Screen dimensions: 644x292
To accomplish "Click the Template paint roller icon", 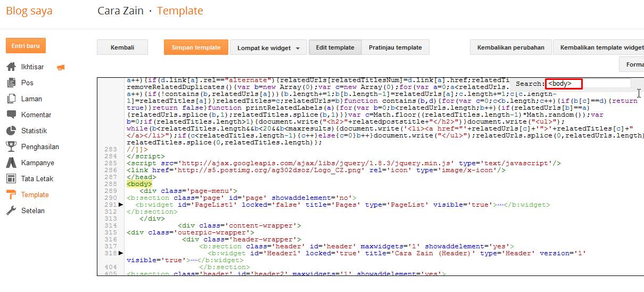I will point(11,194).
